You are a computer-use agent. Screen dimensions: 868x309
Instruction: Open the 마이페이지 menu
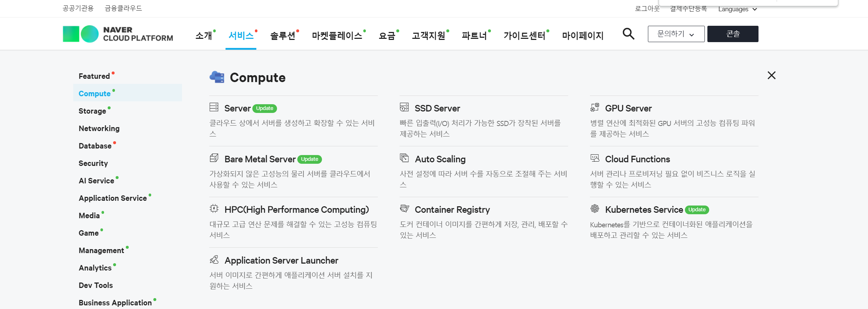click(583, 36)
